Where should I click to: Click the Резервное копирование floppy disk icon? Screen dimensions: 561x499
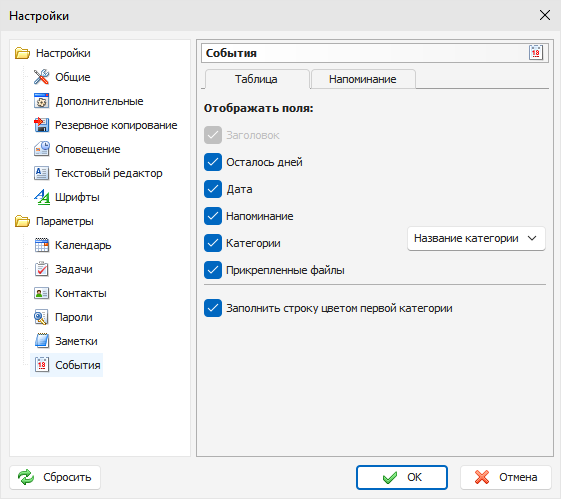point(42,125)
